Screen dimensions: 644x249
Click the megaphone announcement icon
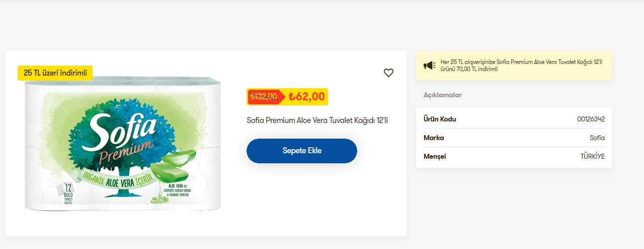click(429, 66)
